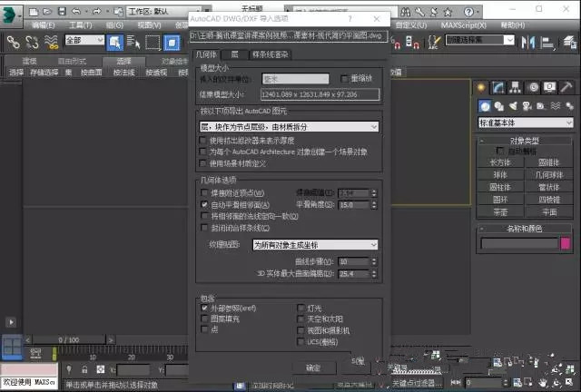Image resolution: width=581 pixels, height=392 pixels.
Task: Open the 帮助(H) menu
Action: (x=513, y=25)
